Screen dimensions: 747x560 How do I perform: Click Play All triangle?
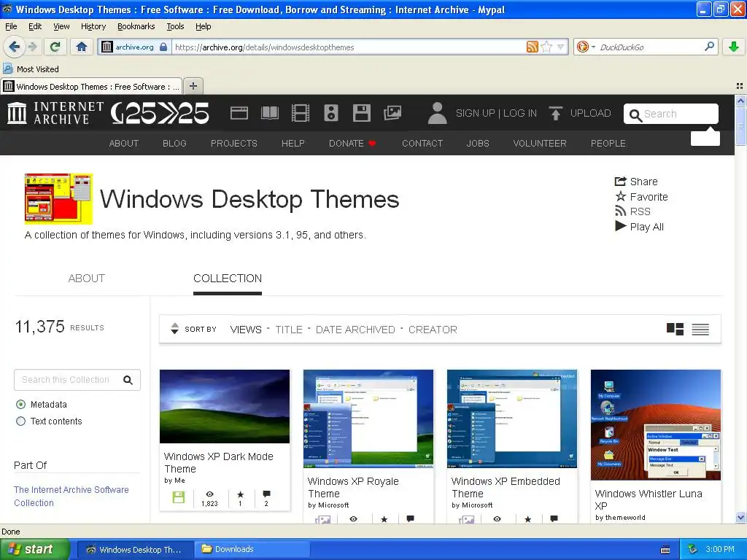[x=639, y=227]
